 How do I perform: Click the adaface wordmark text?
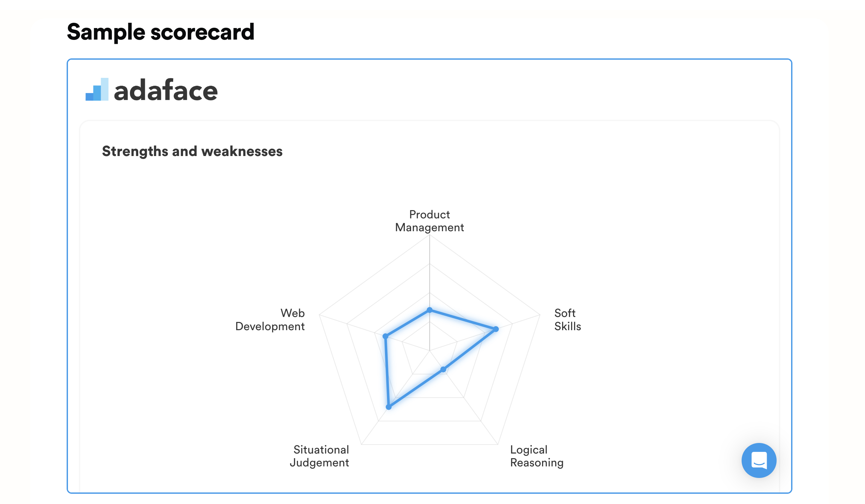[166, 91]
